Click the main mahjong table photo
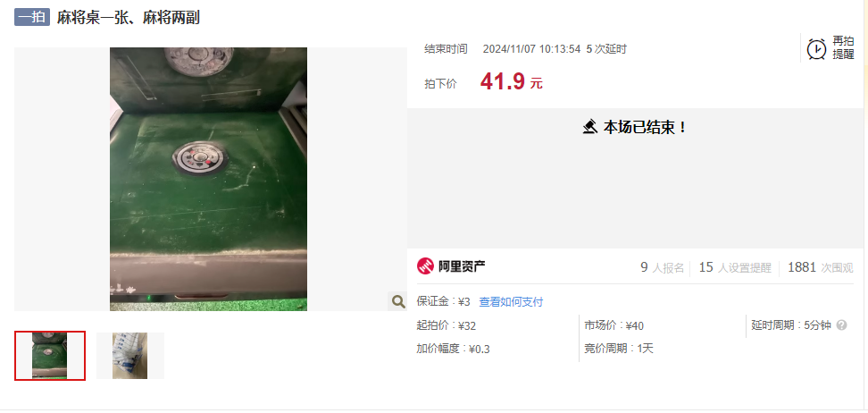The image size is (868, 413). tap(209, 179)
